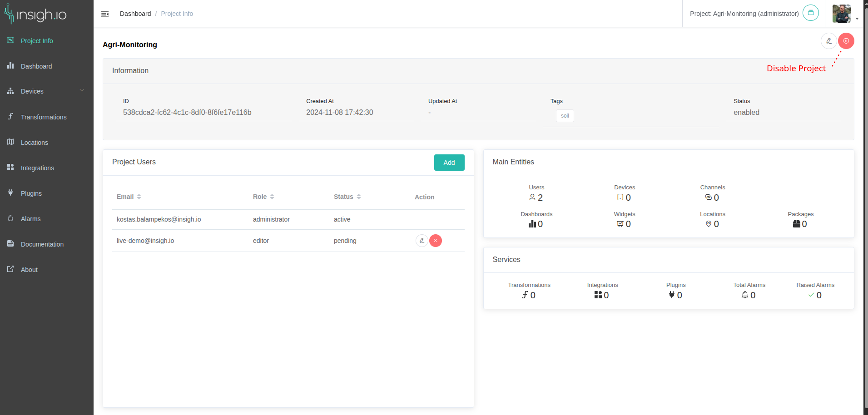Image resolution: width=868 pixels, height=415 pixels.
Task: Open the project switcher icon beside Agri-Monitoring
Action: point(811,13)
